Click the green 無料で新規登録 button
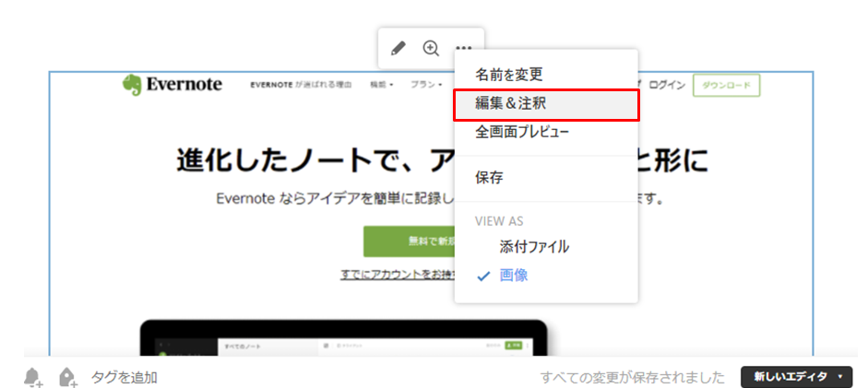This screenshot has height=388, width=868. pyautogui.click(x=409, y=241)
